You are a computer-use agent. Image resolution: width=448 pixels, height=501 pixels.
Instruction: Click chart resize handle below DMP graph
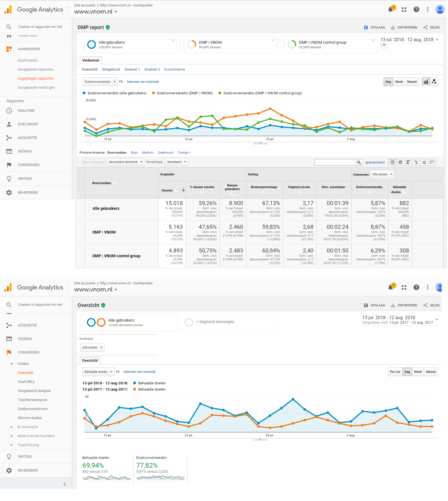click(x=260, y=143)
